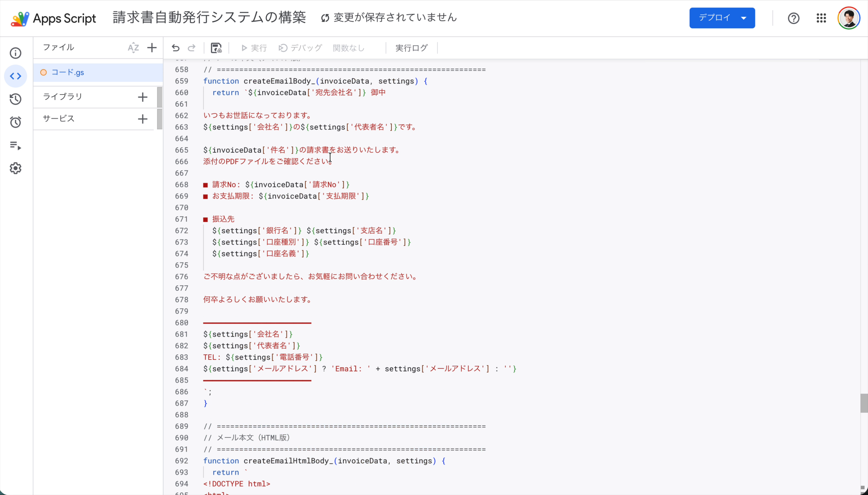
Task: Select the コード.gs file
Action: click(68, 72)
